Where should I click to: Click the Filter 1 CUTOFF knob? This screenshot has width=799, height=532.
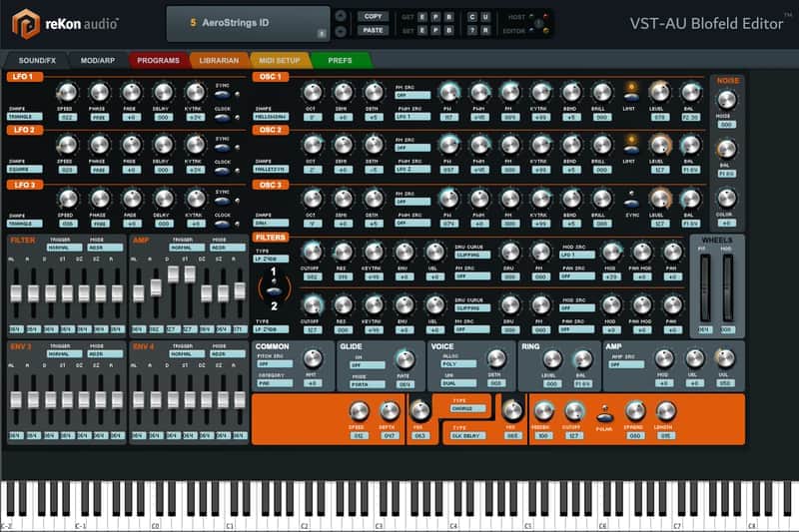point(312,252)
